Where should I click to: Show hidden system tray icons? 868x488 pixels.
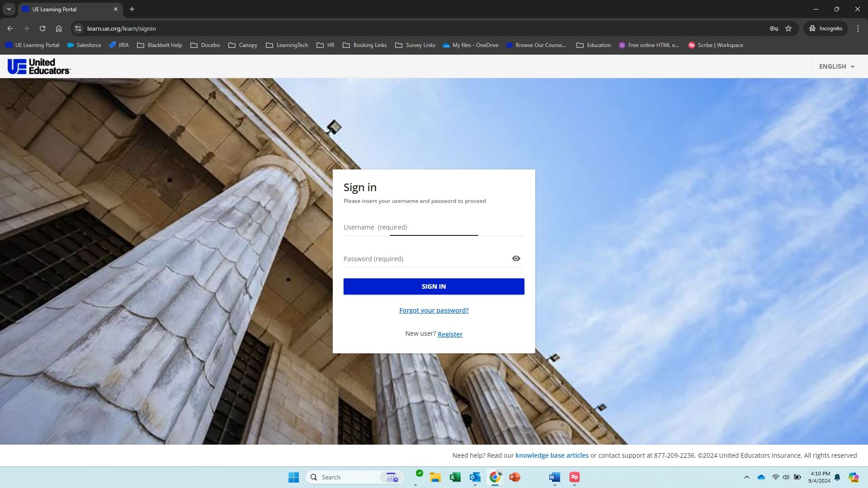[747, 477]
